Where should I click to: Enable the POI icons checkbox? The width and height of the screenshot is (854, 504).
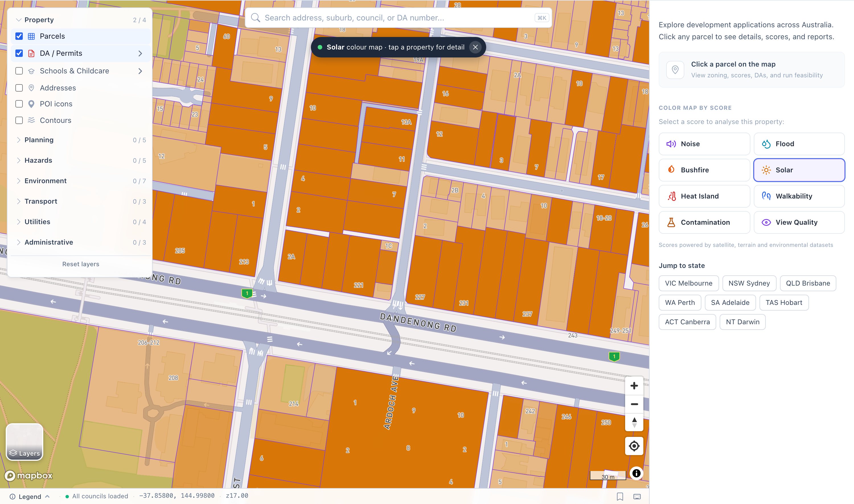pos(19,104)
